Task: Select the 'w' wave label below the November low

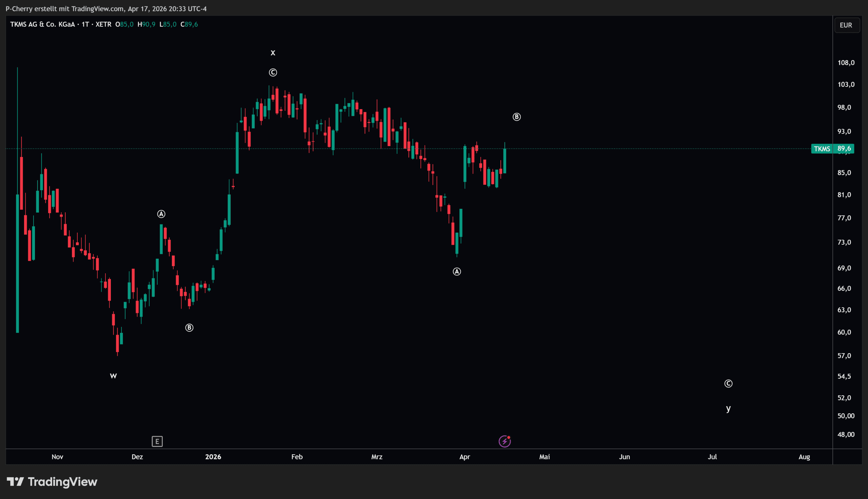Action: 113,376
